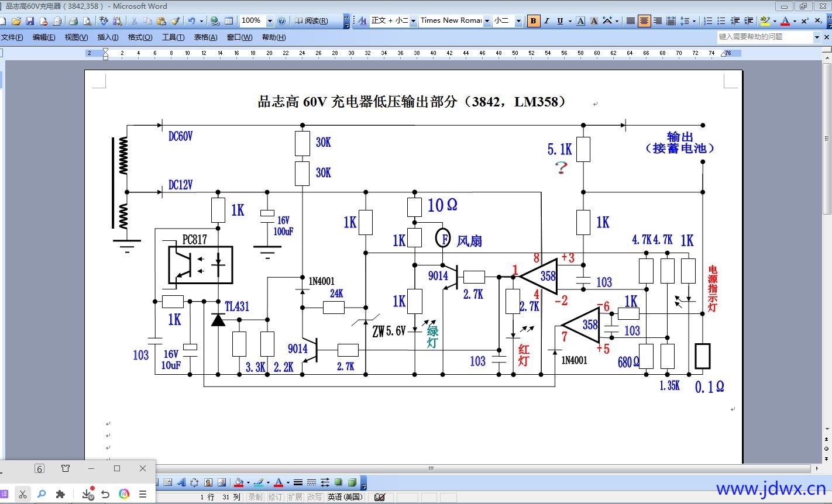Run the spelling and grammar check icon
832x504 pixels.
pyautogui.click(x=104, y=21)
